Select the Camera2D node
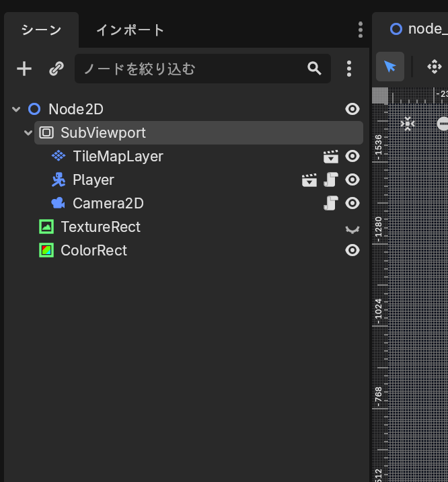 [x=108, y=203]
